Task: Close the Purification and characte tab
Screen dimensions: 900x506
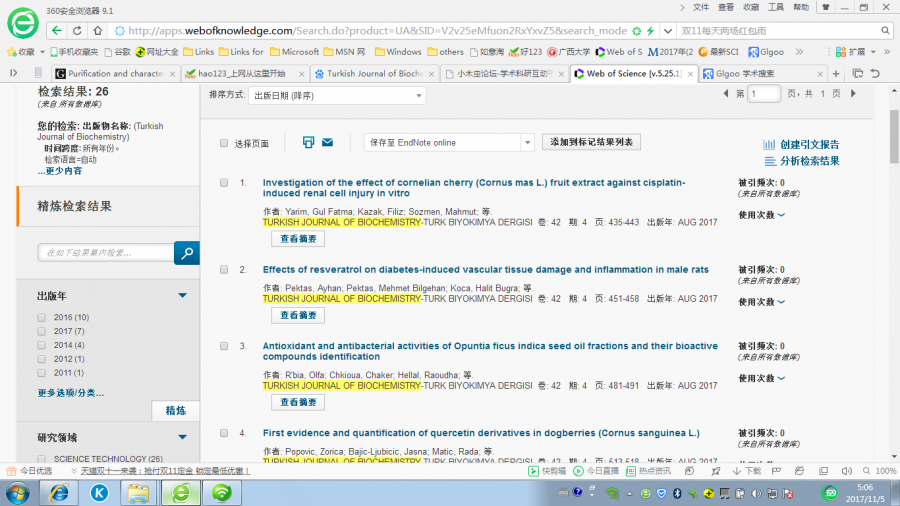Action: click(172, 74)
